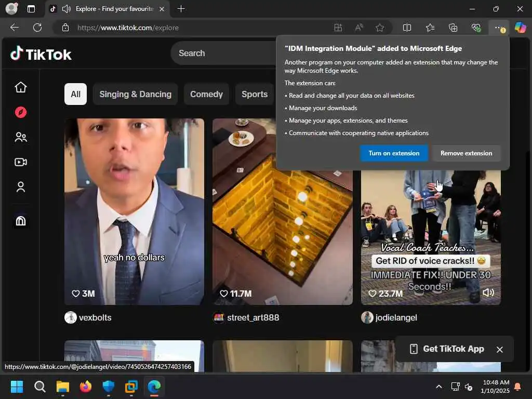Screen dimensions: 532x399
Task: Open network display tray icon
Action: tap(455, 387)
